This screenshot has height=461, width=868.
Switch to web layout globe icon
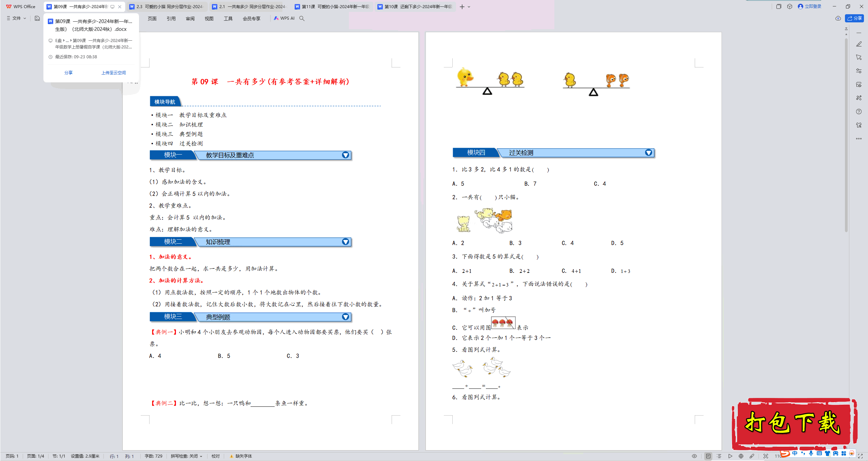pyautogui.click(x=741, y=456)
